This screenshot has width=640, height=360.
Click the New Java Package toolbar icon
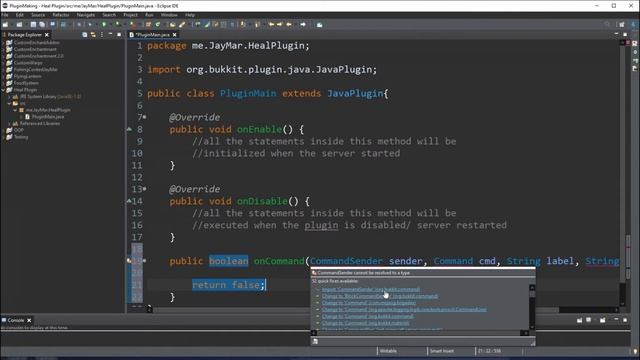click(148, 24)
